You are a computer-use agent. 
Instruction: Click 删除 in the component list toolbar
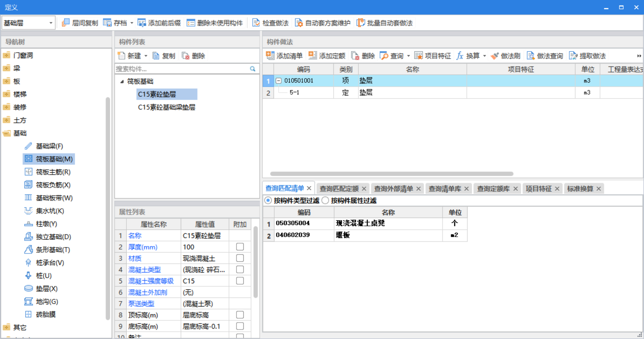[x=194, y=56]
